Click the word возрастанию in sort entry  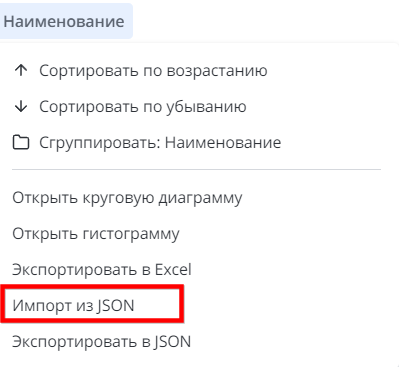(x=217, y=71)
